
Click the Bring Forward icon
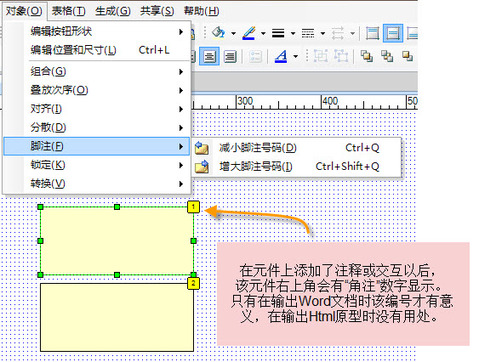(x=407, y=56)
